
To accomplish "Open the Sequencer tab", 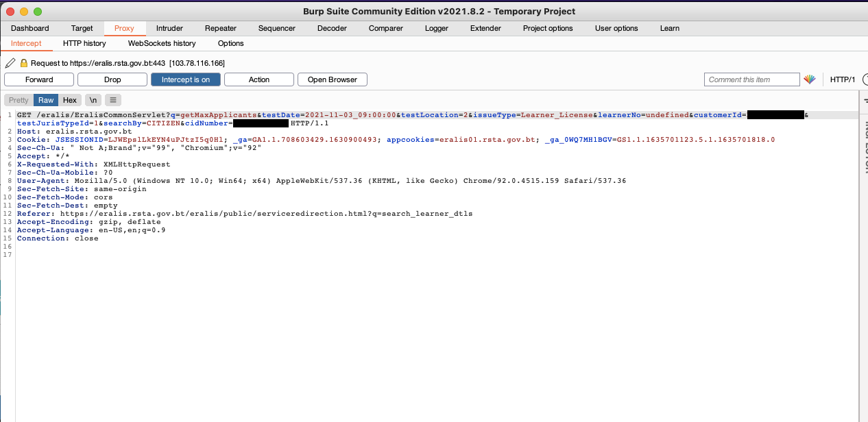I will coord(277,28).
